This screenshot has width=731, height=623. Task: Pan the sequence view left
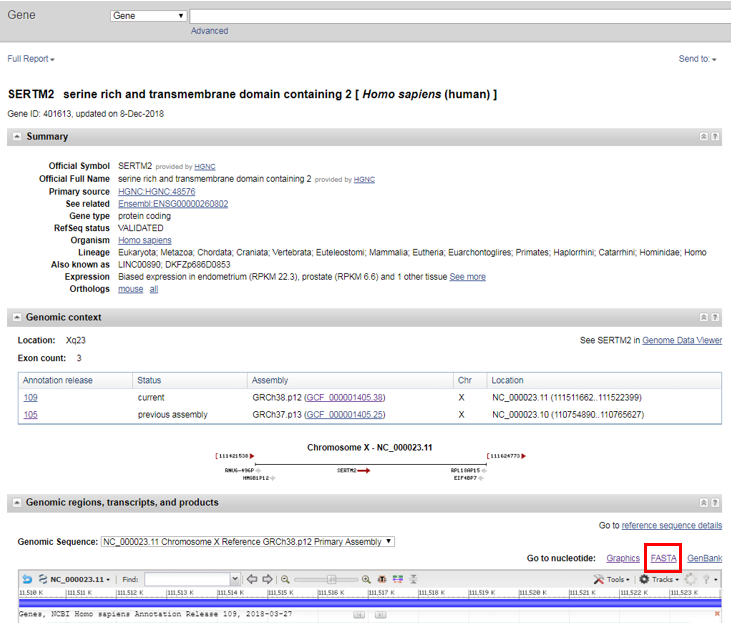click(253, 579)
